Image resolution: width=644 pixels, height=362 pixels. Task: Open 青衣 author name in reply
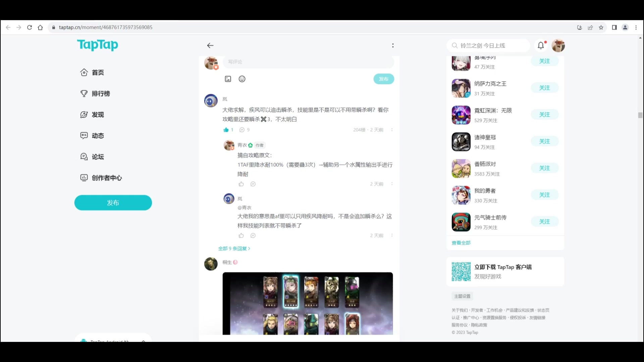tap(242, 145)
